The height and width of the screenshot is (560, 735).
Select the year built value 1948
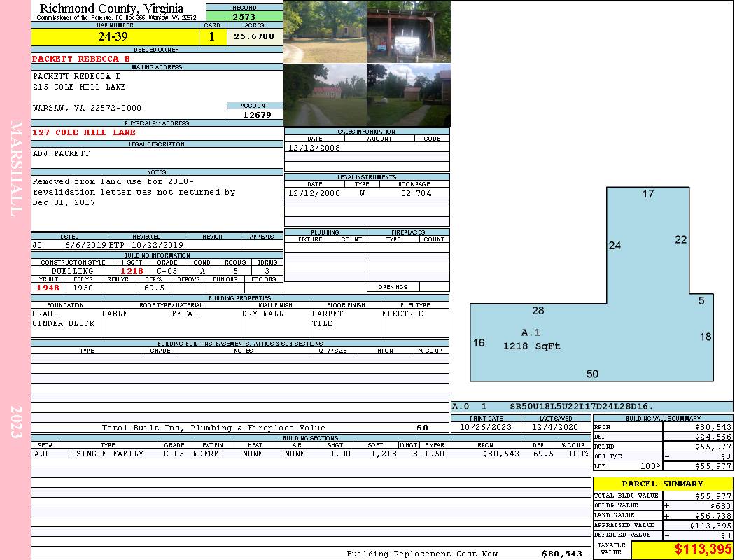tap(48, 288)
